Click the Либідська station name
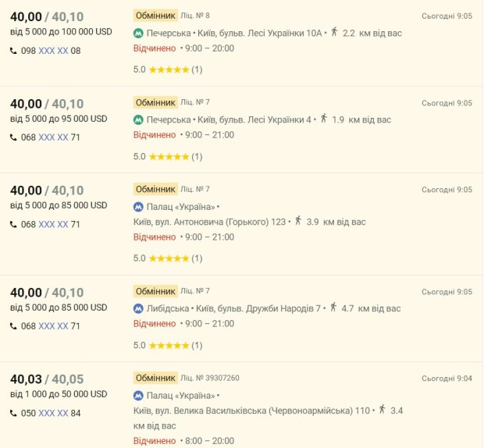This screenshot has width=484, height=448. click(x=169, y=308)
